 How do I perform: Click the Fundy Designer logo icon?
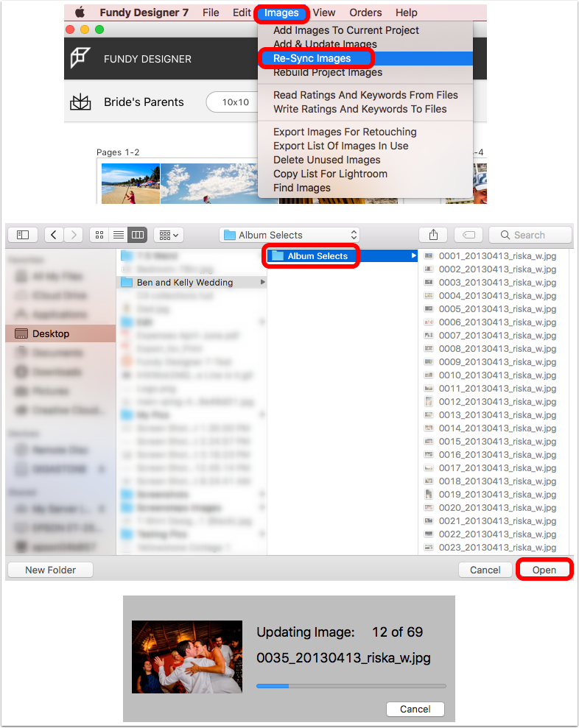(x=80, y=58)
